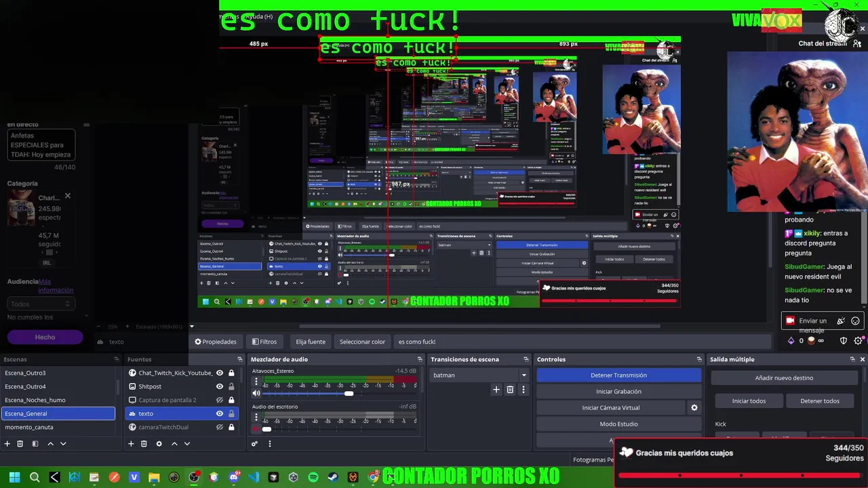Unlock the Captura de pantalla 2 source
The height and width of the screenshot is (488, 868).
coord(231,400)
